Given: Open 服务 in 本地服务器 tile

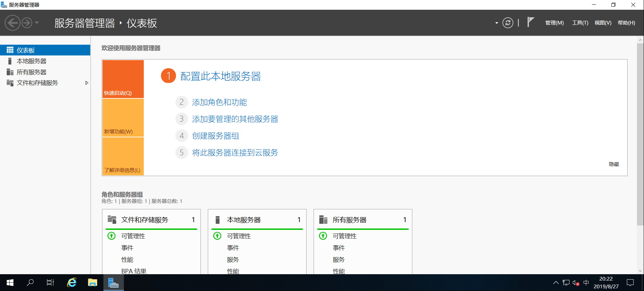Looking at the screenshot, I should pos(233,259).
